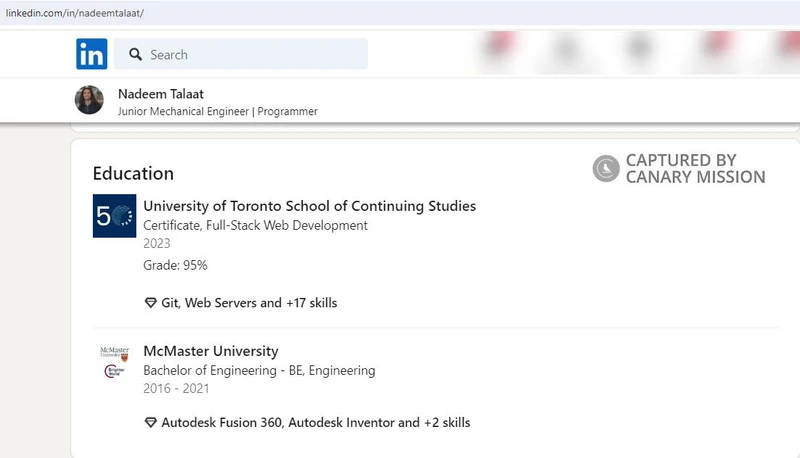800x458 pixels.
Task: Click the search magnifier icon
Action: pyautogui.click(x=135, y=55)
